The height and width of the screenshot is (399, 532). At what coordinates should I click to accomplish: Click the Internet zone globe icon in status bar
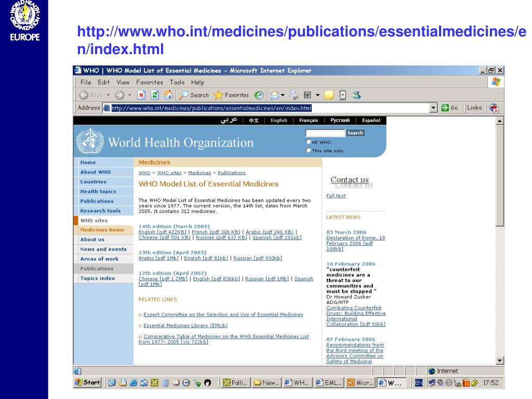[432, 371]
